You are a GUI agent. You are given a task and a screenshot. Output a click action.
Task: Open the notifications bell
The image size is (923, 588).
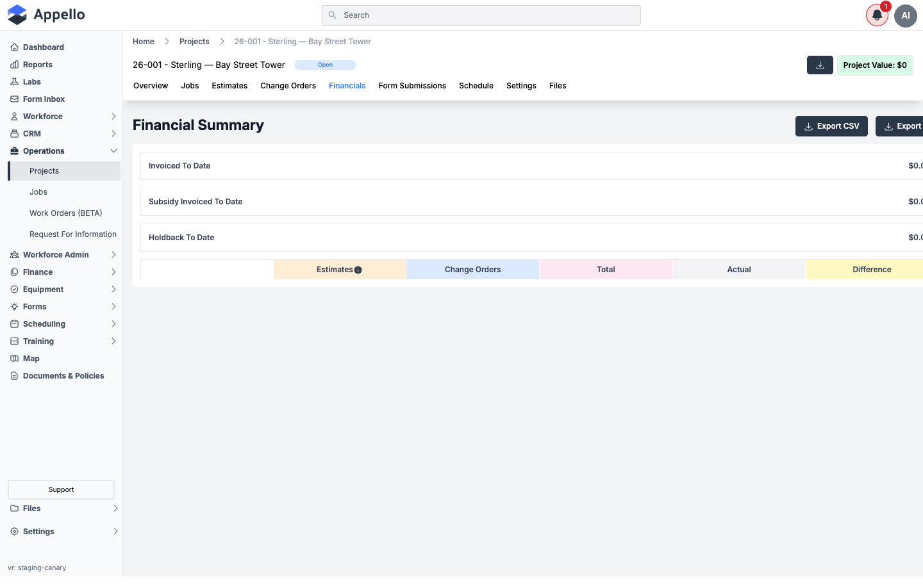(877, 15)
